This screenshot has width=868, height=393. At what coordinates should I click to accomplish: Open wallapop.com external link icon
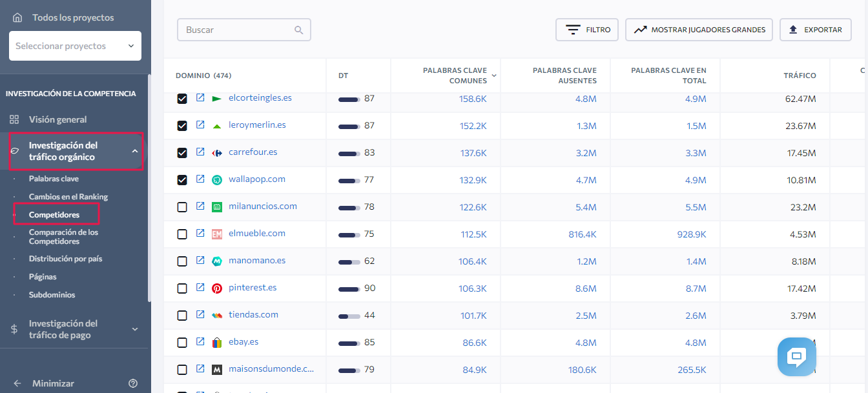tap(200, 179)
